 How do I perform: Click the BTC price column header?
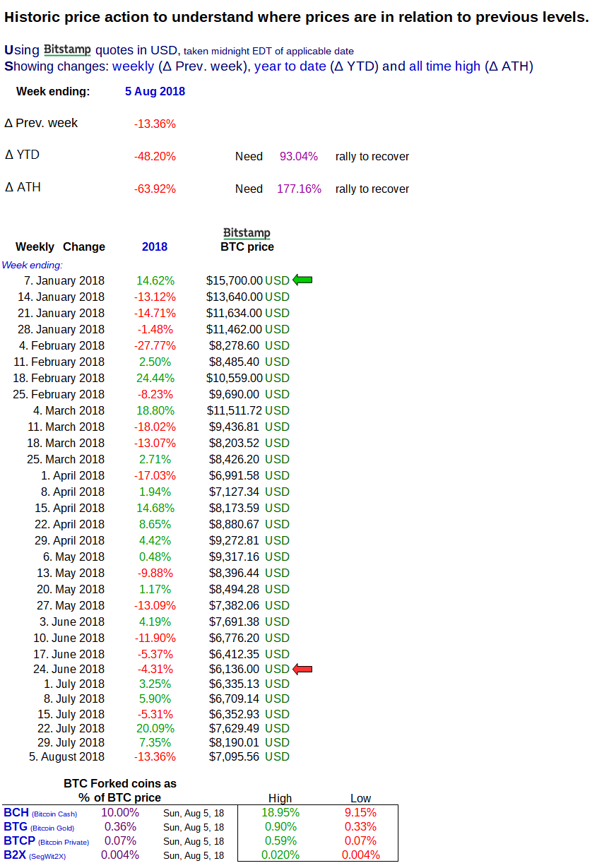point(247,247)
